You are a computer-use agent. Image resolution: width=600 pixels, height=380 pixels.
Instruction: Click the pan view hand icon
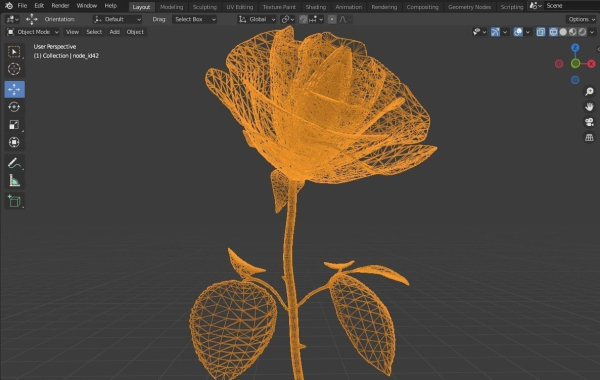click(589, 107)
